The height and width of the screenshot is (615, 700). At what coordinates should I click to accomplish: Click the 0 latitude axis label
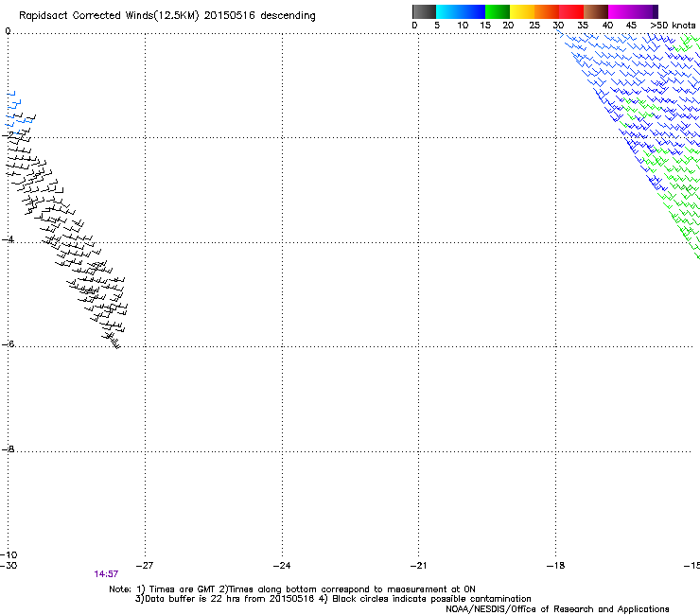[x=8, y=31]
